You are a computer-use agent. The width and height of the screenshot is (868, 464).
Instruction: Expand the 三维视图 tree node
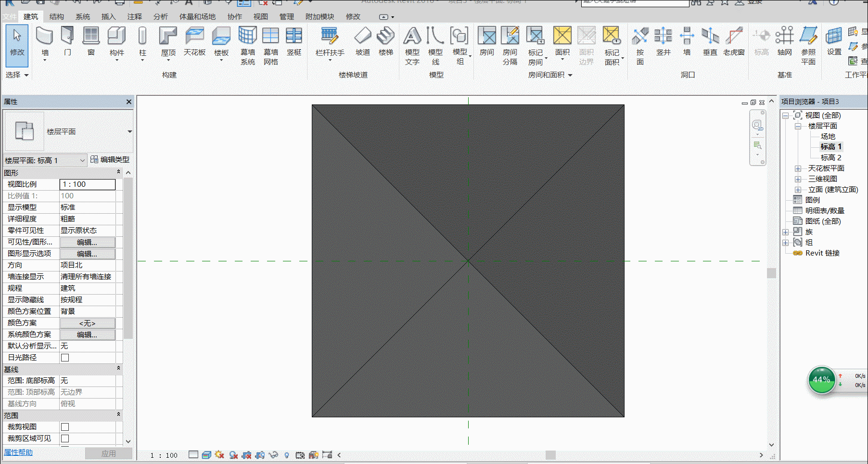(798, 179)
